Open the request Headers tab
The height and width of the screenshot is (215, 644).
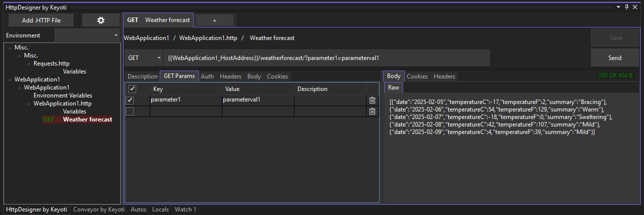230,76
